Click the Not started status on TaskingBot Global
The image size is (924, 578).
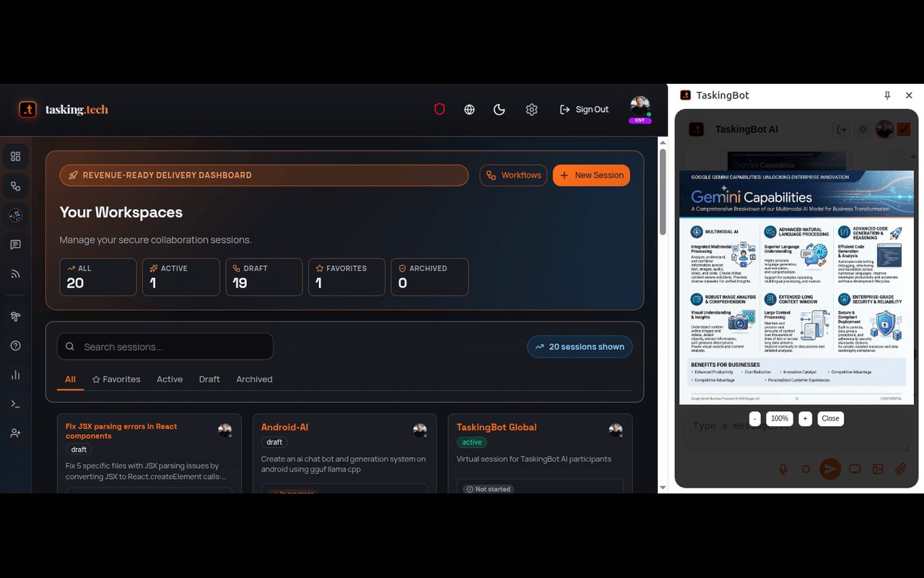point(489,489)
